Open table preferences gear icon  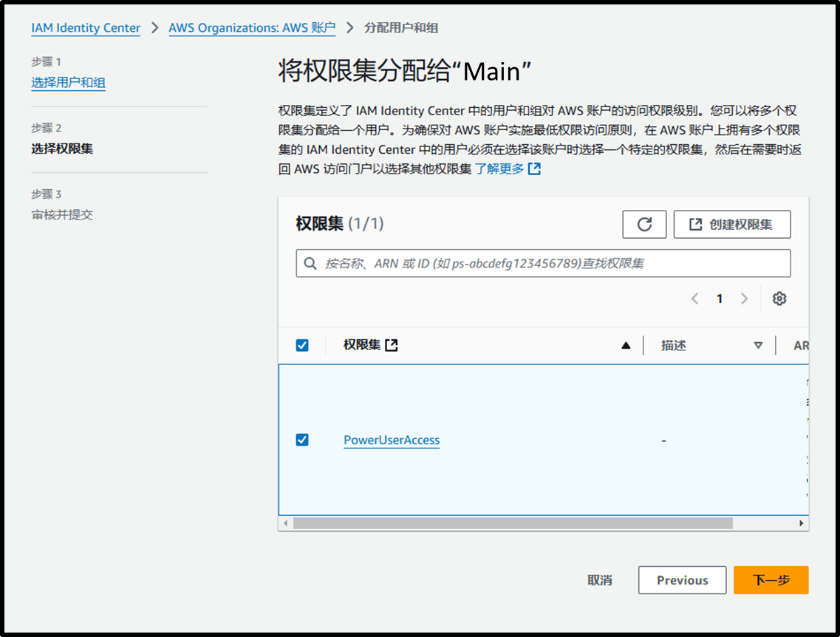click(x=779, y=299)
